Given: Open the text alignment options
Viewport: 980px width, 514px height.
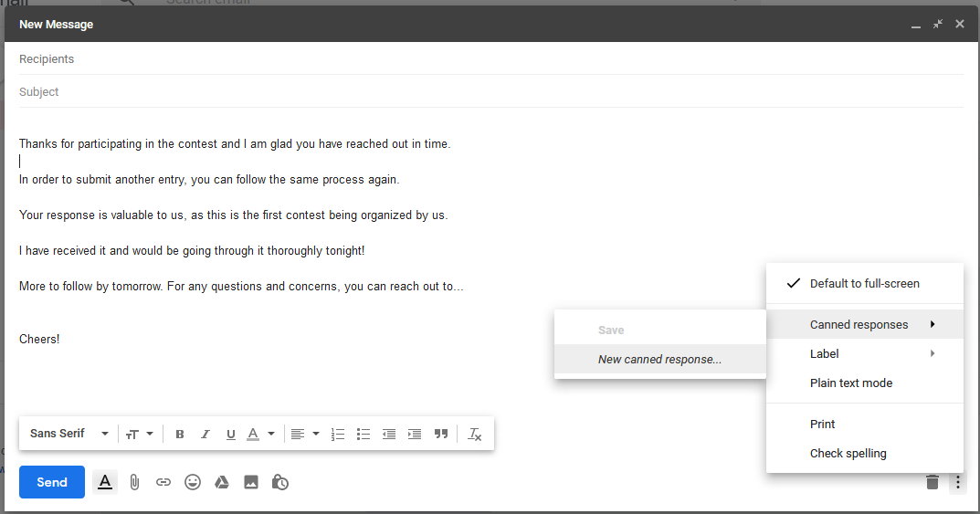Looking at the screenshot, I should point(305,434).
